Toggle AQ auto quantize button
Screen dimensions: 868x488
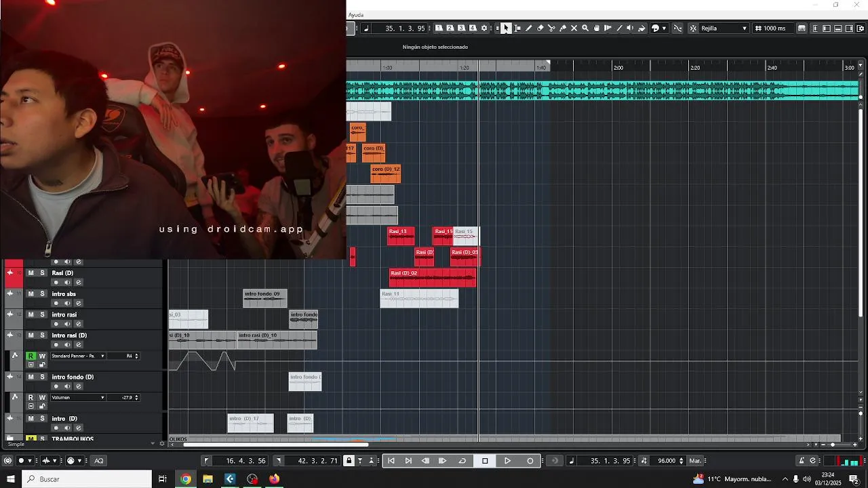tap(99, 461)
